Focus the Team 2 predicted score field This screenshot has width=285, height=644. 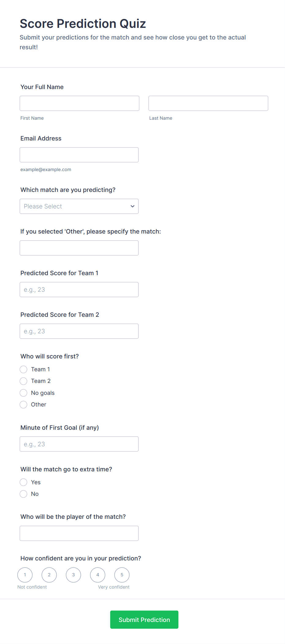[79, 331]
